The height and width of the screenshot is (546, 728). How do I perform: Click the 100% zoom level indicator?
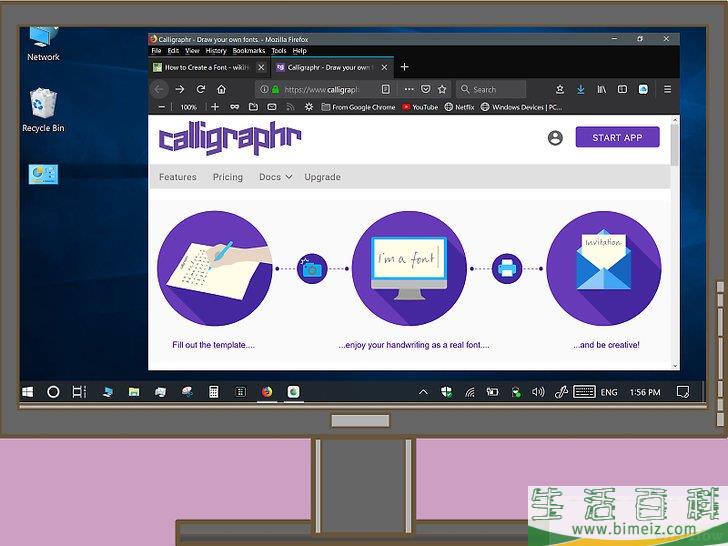tap(188, 107)
